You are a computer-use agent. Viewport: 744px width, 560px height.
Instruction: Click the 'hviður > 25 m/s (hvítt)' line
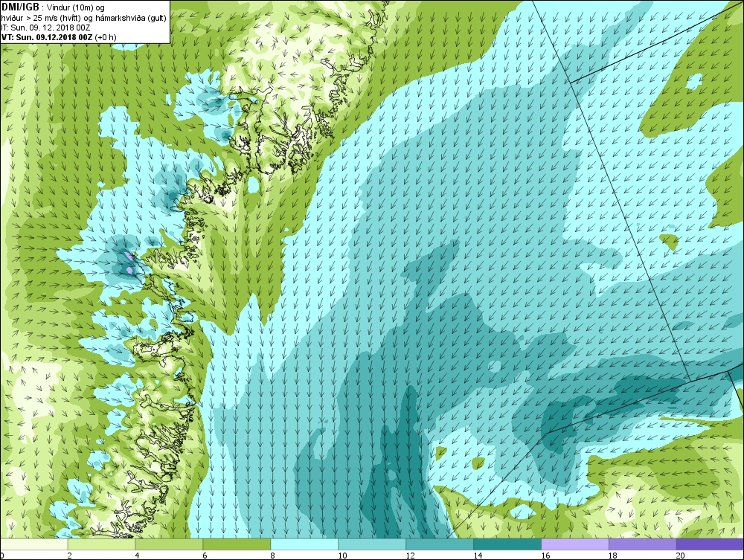pos(42,18)
